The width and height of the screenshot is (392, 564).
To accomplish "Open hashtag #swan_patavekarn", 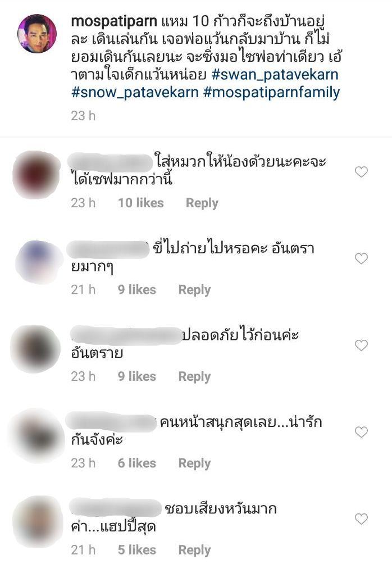I will coord(275,75).
